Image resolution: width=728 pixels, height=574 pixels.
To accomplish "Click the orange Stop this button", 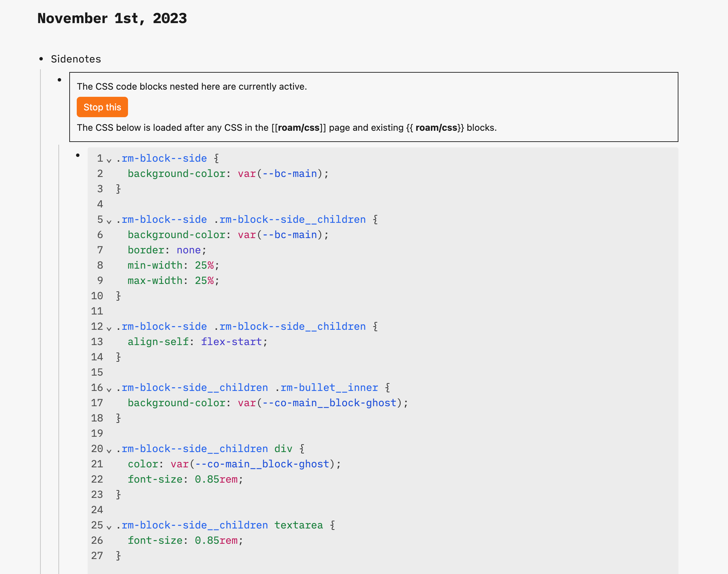I will 102,107.
